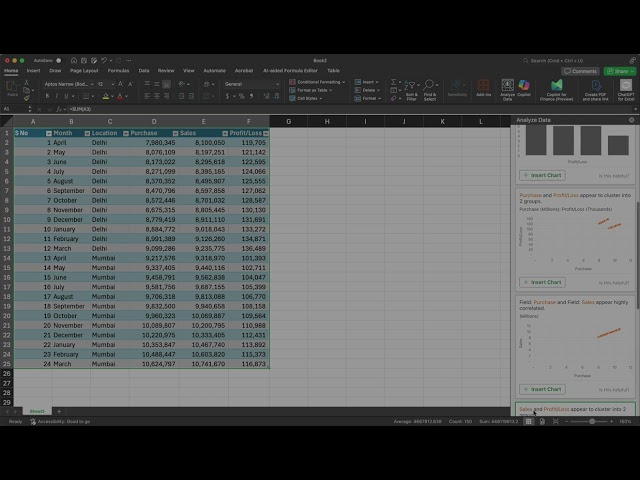
Task: Click the Page Layout view icon in status bar
Action: point(542,421)
